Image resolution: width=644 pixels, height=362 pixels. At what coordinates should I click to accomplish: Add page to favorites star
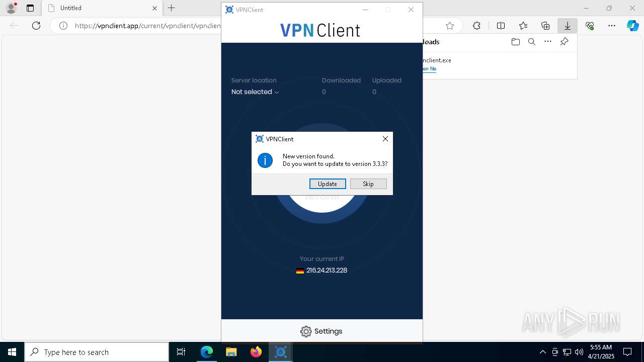tap(450, 26)
